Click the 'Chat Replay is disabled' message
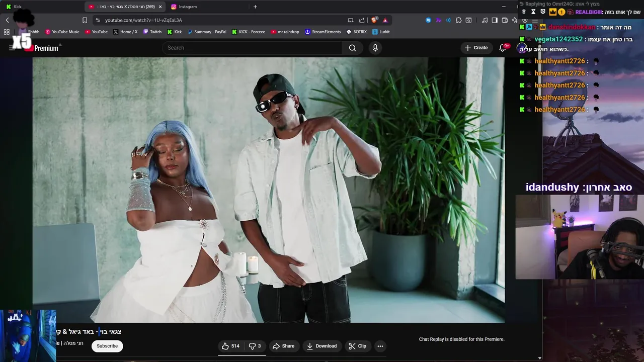 [x=461, y=339]
